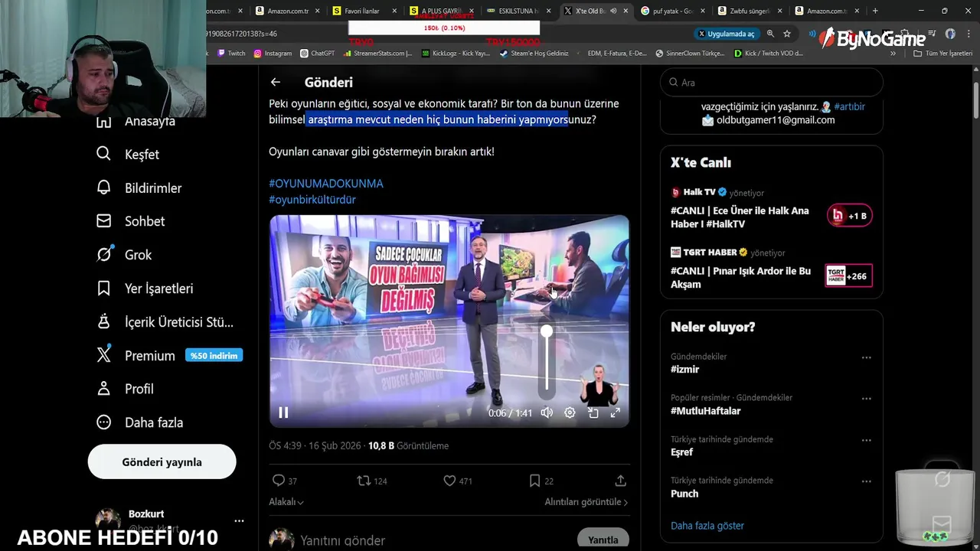This screenshot has height=551, width=980.
Task: Open Tüm Yer İşaretleri folder
Action: (942, 54)
